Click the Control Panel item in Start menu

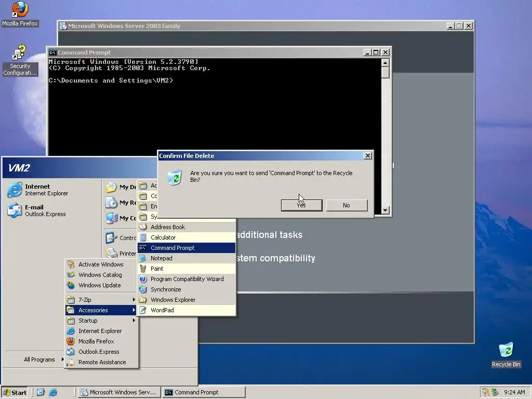pos(121,238)
